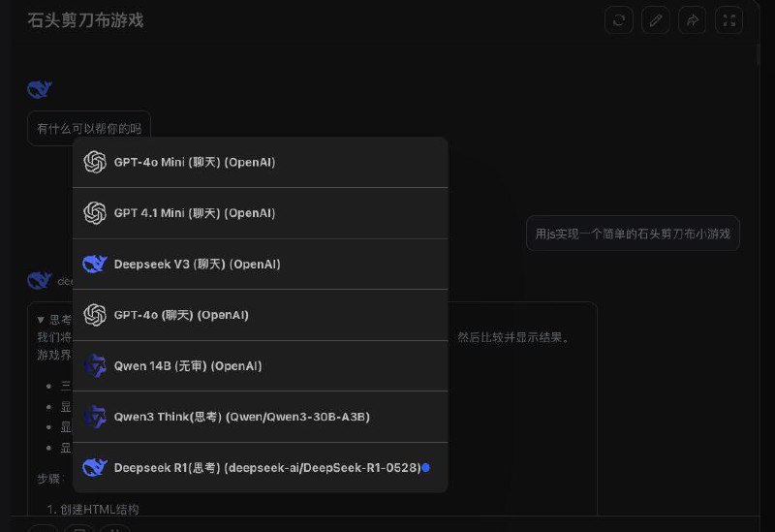The image size is (775, 532).
Task: Click the Deepseek avatar beside the response
Action: (x=40, y=280)
